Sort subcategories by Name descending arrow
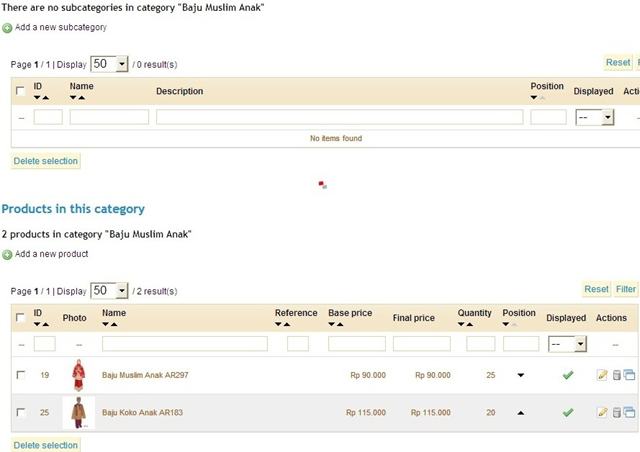 (73, 98)
